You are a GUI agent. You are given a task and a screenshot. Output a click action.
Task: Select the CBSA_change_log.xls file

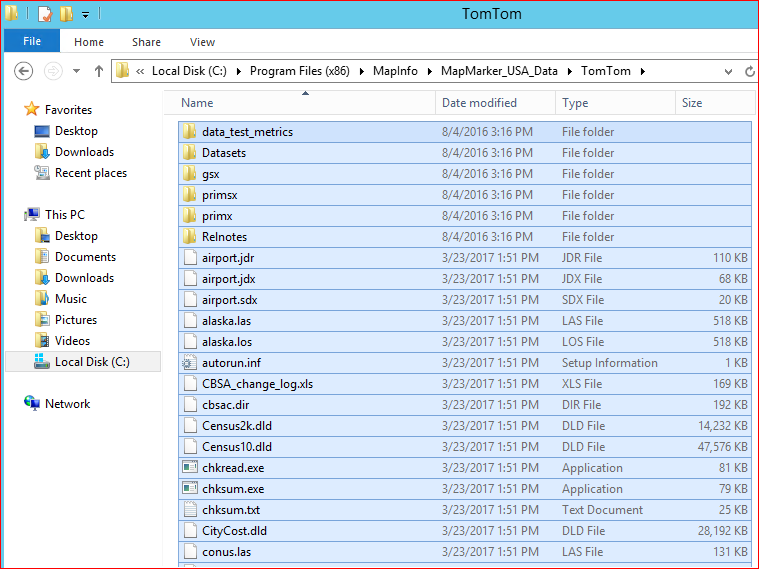pyautogui.click(x=257, y=384)
